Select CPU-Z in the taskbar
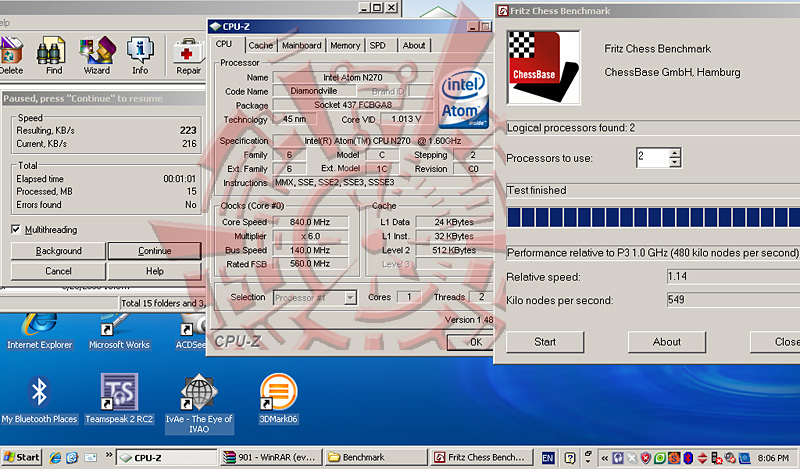This screenshot has width=800, height=469. 166,458
